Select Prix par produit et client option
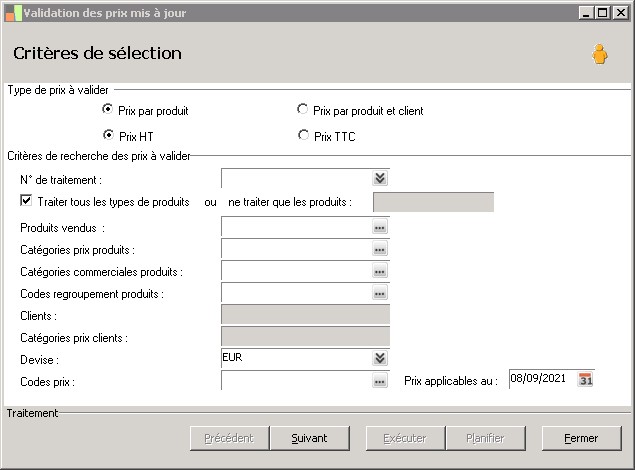 point(303,110)
